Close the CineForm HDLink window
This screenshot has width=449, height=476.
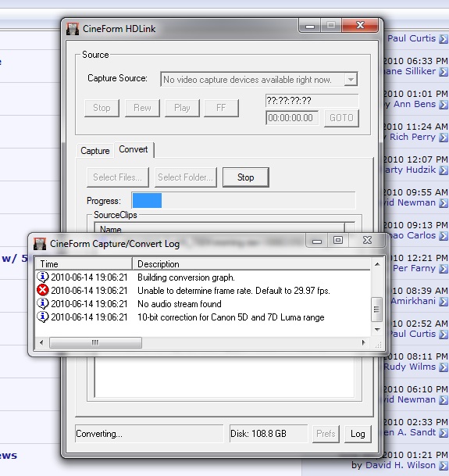[361, 25]
